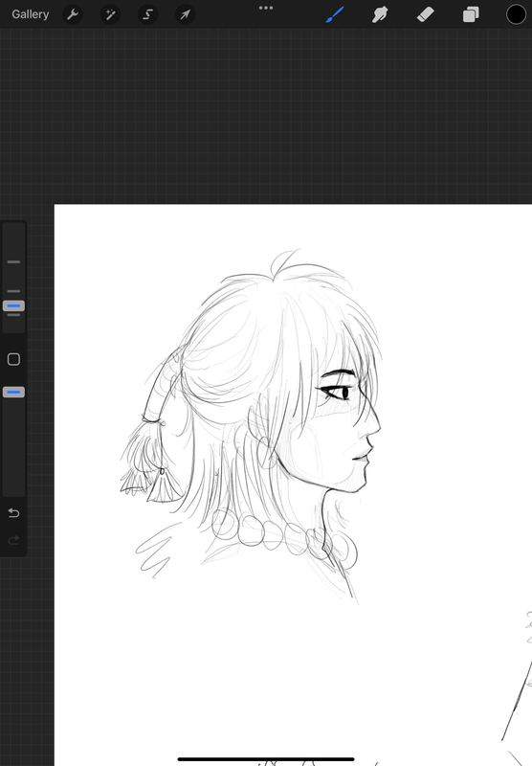The height and width of the screenshot is (766, 532).
Task: Tap the square Modify button in sidebar
Action: 13,359
